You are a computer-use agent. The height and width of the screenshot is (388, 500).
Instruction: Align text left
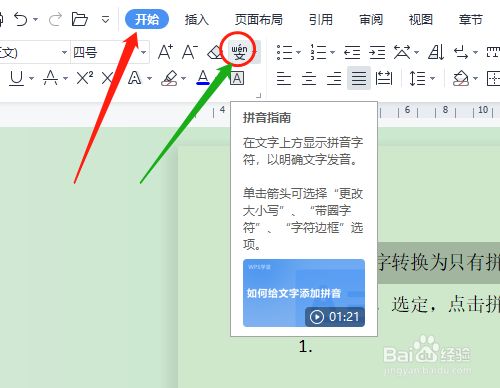pos(284,79)
